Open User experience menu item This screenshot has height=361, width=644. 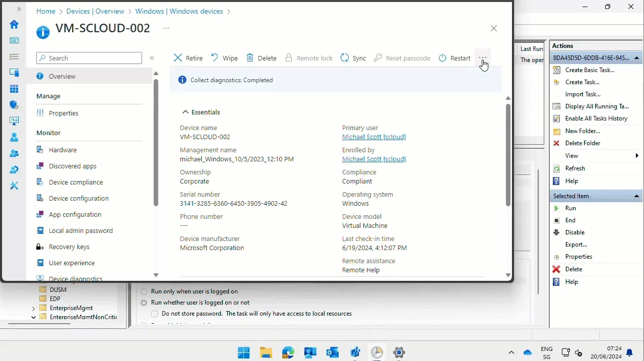pos(72,263)
